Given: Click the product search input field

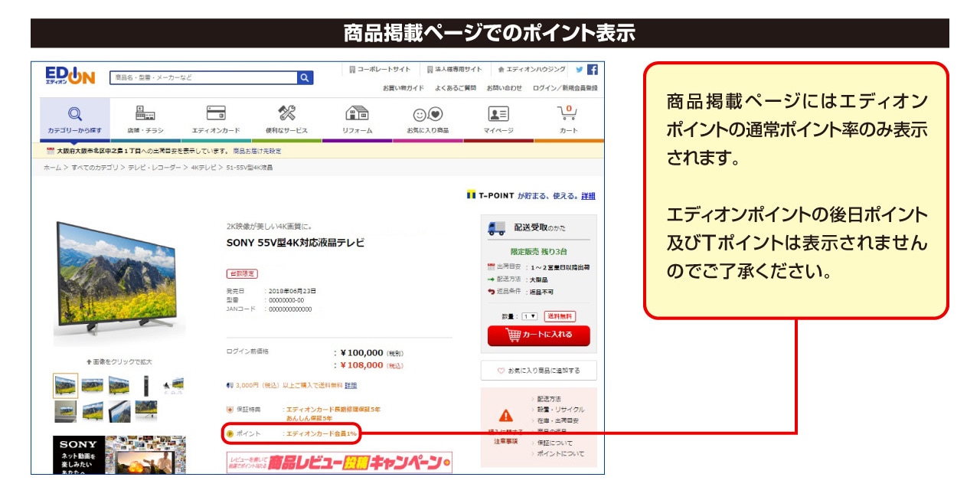Looking at the screenshot, I should coord(204,77).
